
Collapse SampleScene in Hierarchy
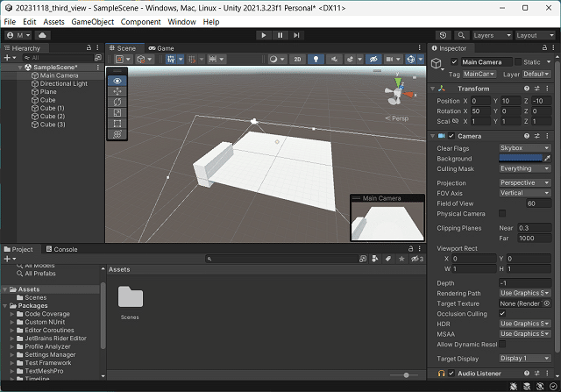pos(20,68)
